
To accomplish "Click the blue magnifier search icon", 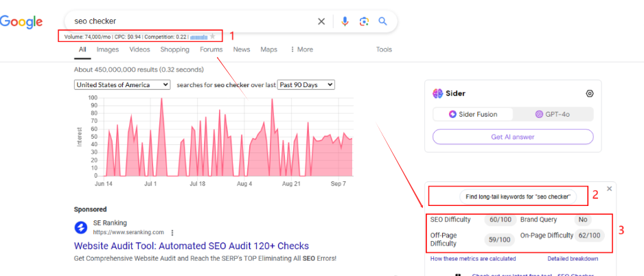I will click(383, 21).
